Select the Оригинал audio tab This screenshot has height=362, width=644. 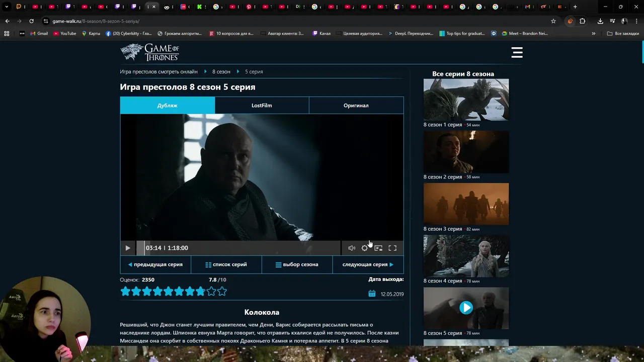[356, 106]
